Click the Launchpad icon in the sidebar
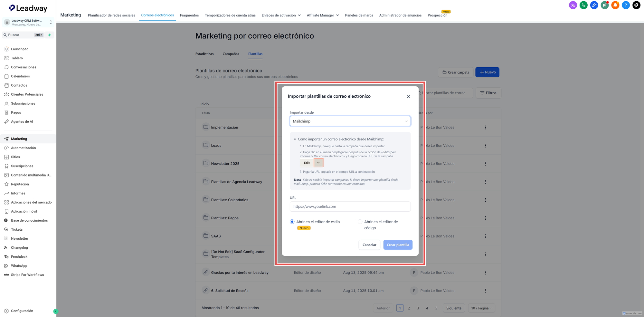This screenshot has height=317, width=644. tap(6, 49)
